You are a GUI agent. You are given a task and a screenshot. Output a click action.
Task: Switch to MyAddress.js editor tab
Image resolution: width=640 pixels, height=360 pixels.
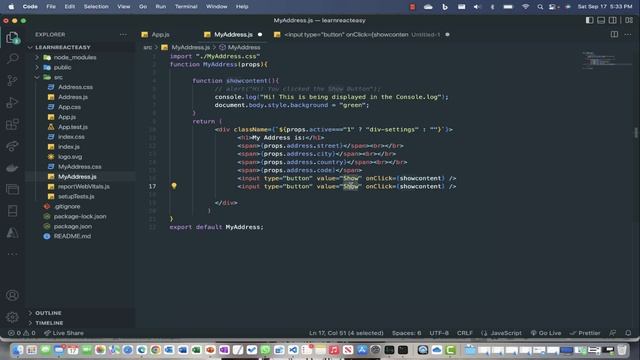[x=233, y=35]
